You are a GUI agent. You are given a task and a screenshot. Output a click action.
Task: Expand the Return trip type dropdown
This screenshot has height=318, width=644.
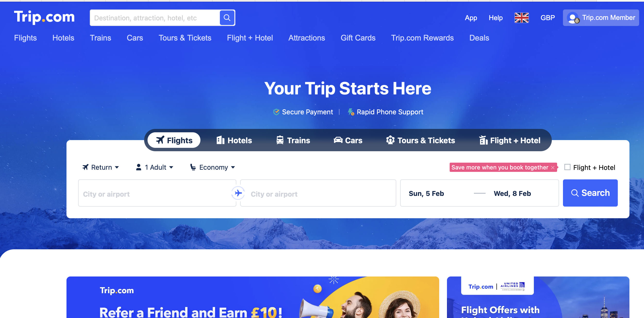(100, 167)
